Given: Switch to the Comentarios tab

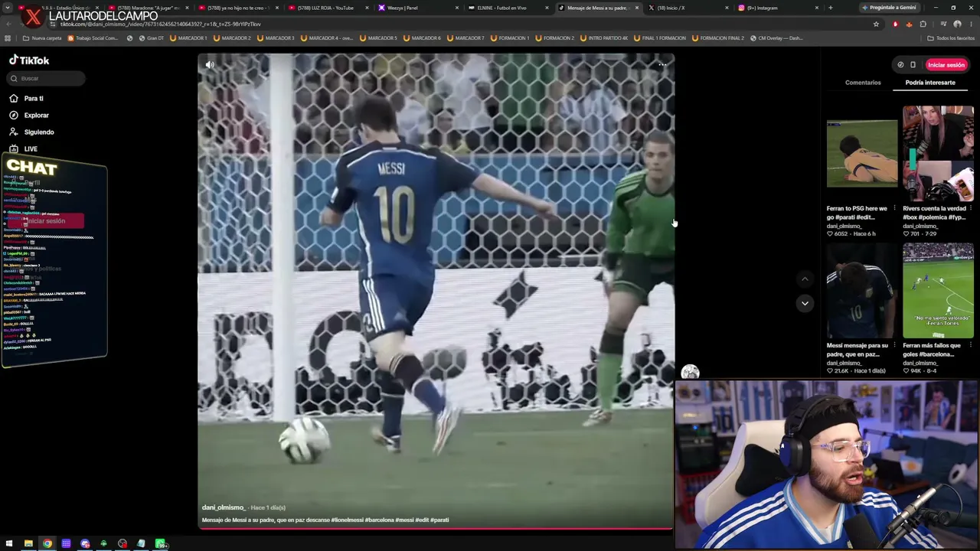Looking at the screenshot, I should pos(863,83).
